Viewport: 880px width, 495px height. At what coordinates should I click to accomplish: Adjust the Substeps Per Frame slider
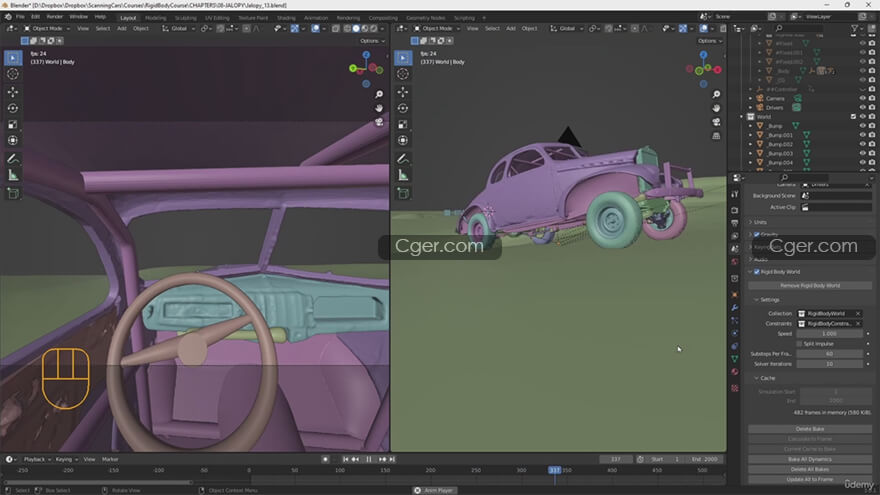[829, 354]
